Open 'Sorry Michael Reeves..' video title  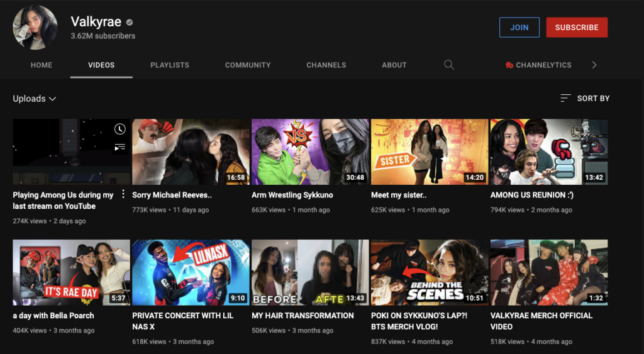(172, 195)
